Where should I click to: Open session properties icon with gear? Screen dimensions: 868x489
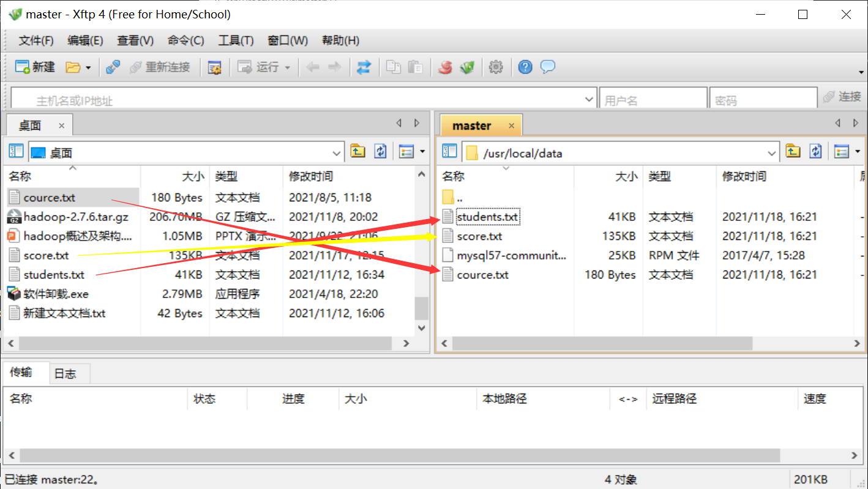pyautogui.click(x=214, y=67)
